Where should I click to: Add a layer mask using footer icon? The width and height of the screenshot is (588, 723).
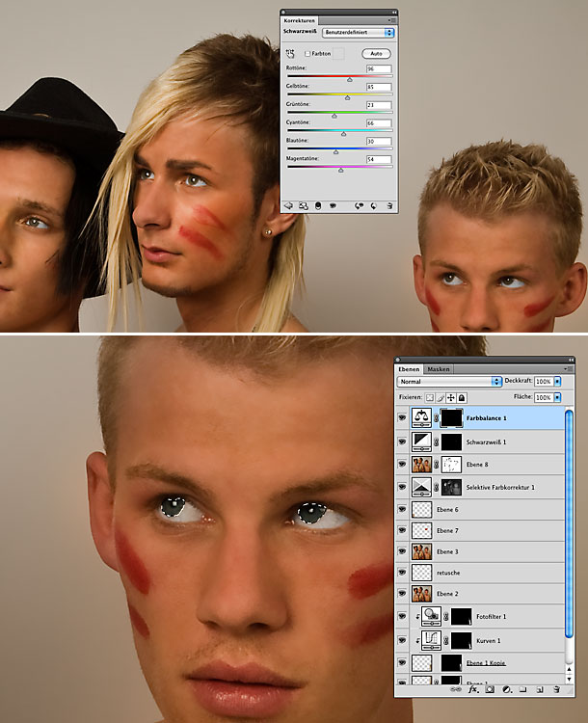tap(490, 689)
